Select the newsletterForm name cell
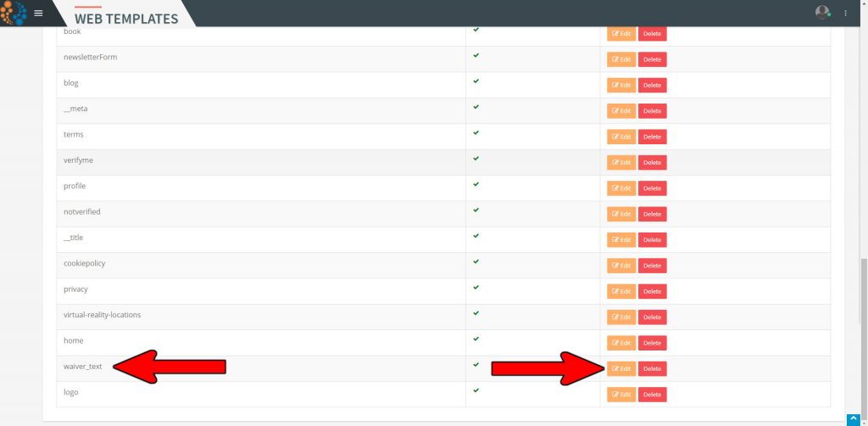Viewport: 868px width, 426px height. 261,59
